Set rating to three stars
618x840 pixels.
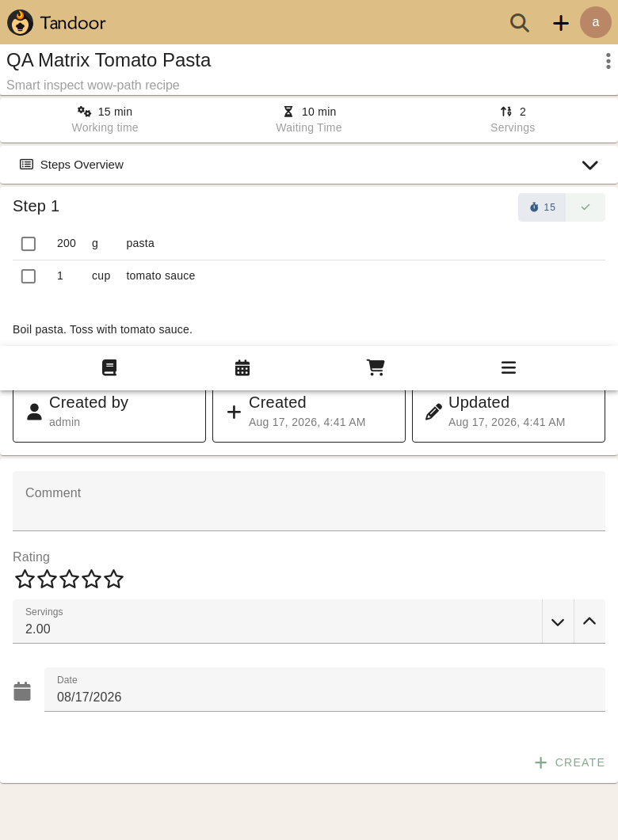(69, 579)
